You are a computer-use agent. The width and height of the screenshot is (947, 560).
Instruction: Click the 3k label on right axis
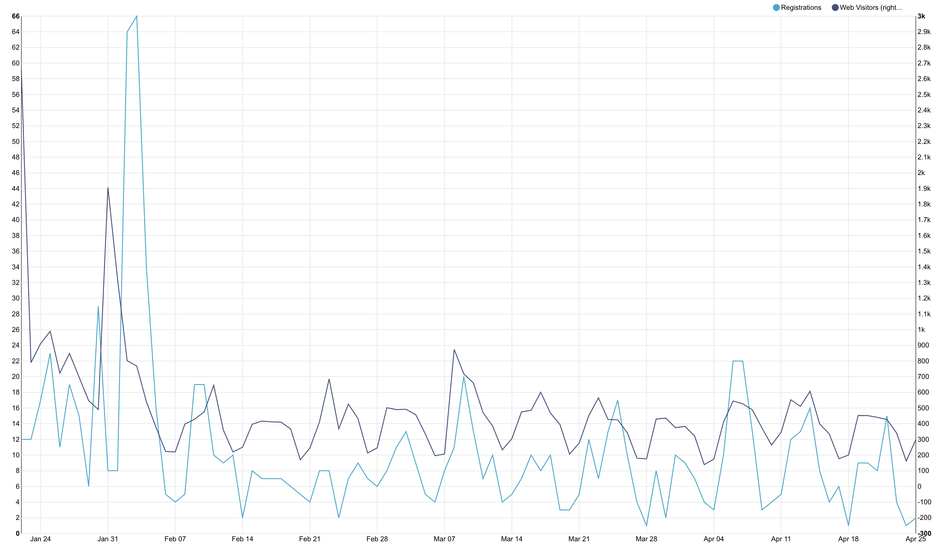point(921,16)
